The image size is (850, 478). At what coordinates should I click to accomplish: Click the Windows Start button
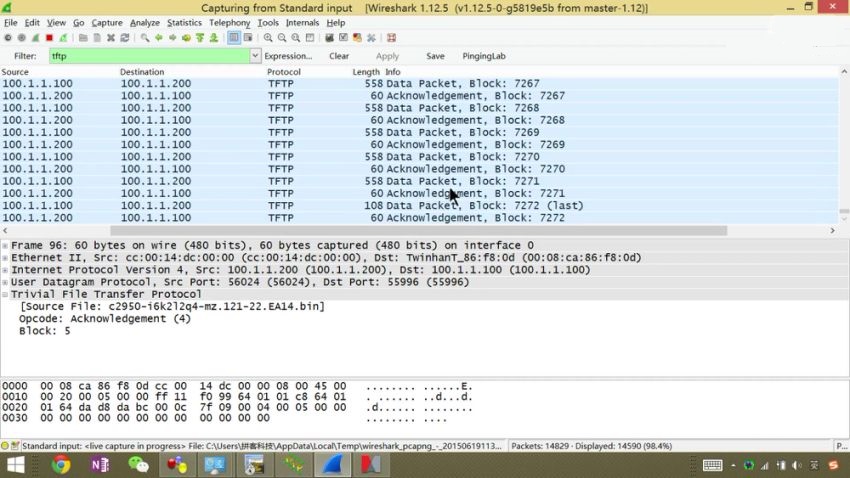click(x=16, y=465)
